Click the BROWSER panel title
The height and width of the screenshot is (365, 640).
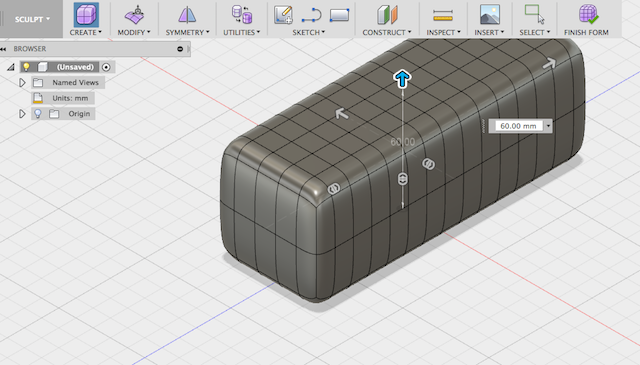(29, 49)
